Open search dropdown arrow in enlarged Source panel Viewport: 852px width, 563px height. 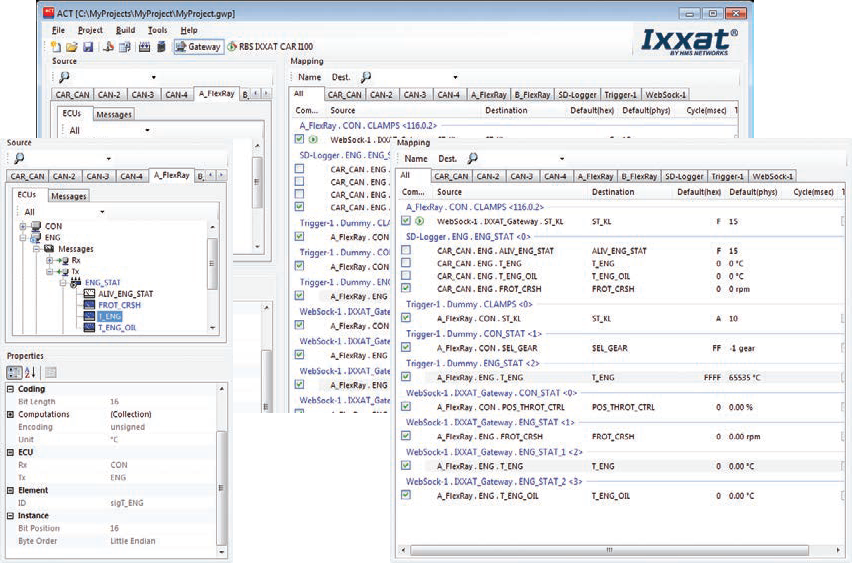109,159
